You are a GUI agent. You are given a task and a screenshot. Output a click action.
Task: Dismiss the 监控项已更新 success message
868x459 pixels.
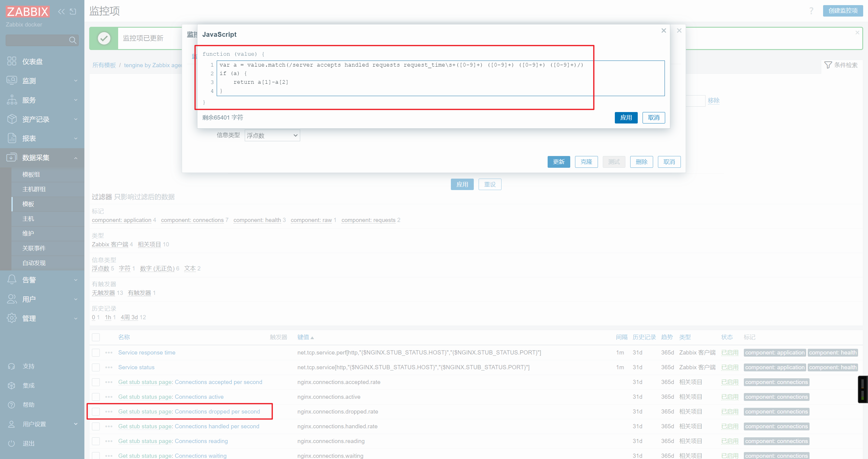click(x=857, y=32)
